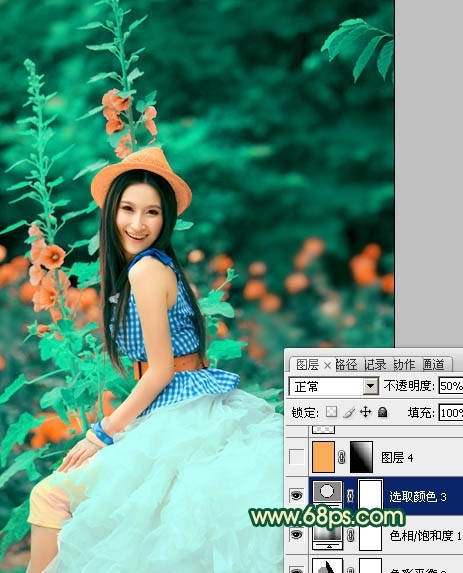Toggle lock transparent pixels icon
463x573 pixels.
331,412
